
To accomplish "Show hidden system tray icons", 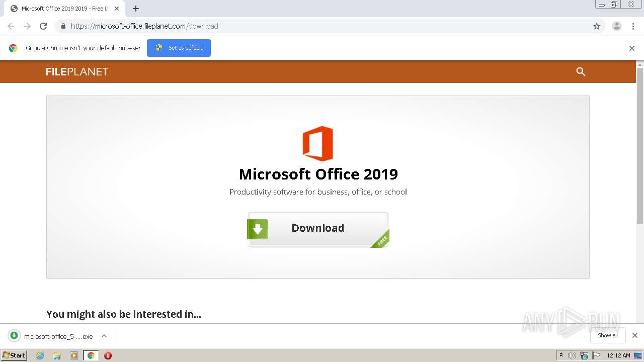I will tap(561, 355).
